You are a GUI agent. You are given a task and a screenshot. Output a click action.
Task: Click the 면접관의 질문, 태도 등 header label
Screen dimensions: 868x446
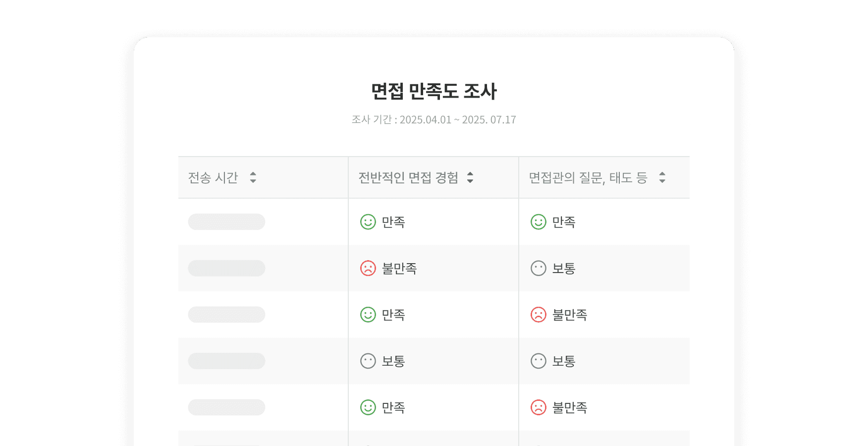coord(588,177)
